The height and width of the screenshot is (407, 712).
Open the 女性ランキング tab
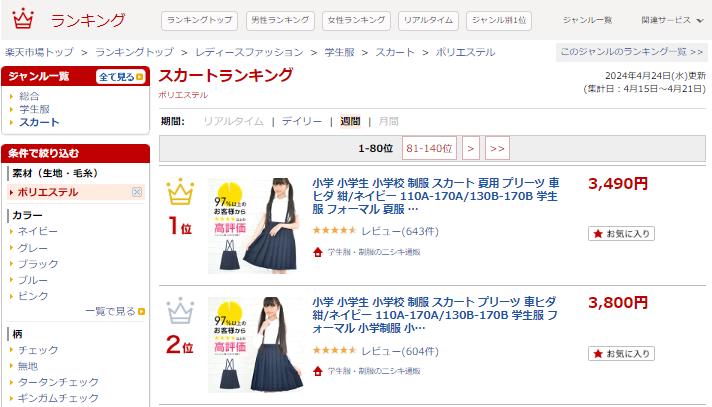click(356, 20)
